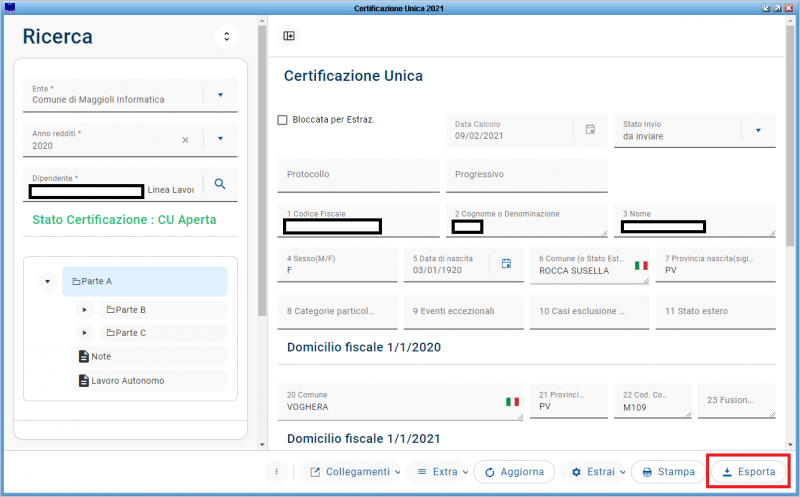Open the three-dot more options menu
Image resolution: width=800 pixels, height=497 pixels.
pyautogui.click(x=277, y=471)
